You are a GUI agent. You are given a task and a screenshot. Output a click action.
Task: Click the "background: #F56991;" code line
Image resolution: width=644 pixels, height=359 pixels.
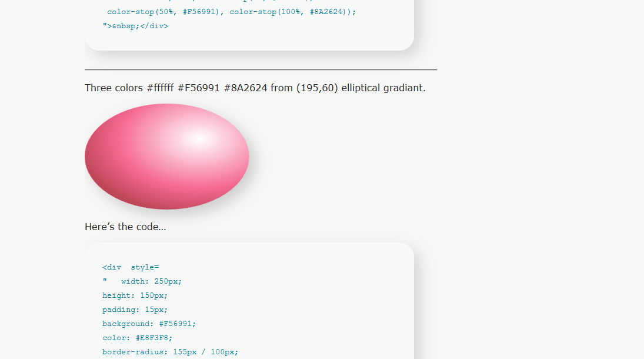click(x=149, y=324)
